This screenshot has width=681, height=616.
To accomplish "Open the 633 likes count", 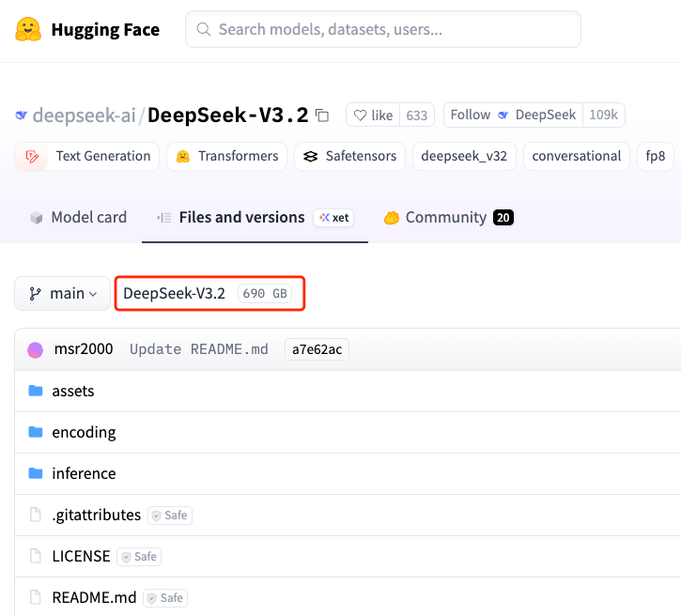I will click(x=416, y=115).
